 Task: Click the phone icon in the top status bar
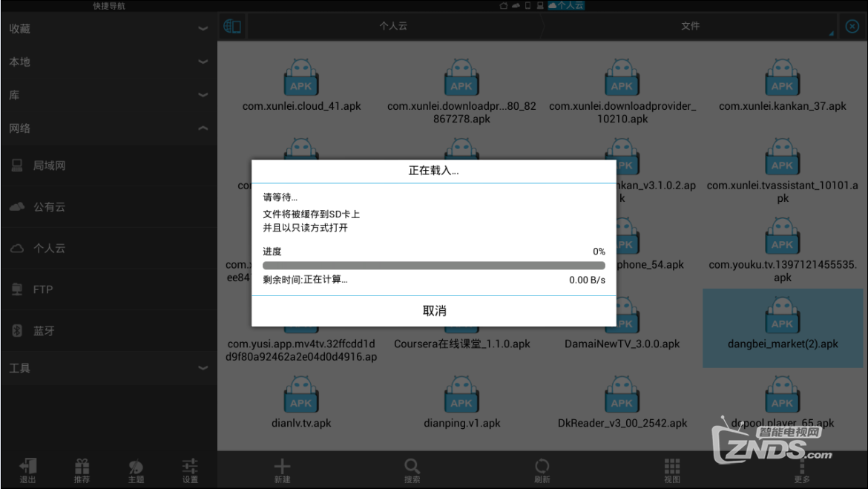pos(527,5)
